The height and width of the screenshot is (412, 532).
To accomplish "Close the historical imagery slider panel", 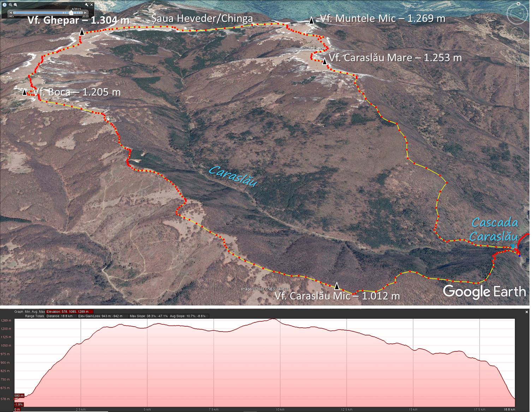I will tap(91, 5).
